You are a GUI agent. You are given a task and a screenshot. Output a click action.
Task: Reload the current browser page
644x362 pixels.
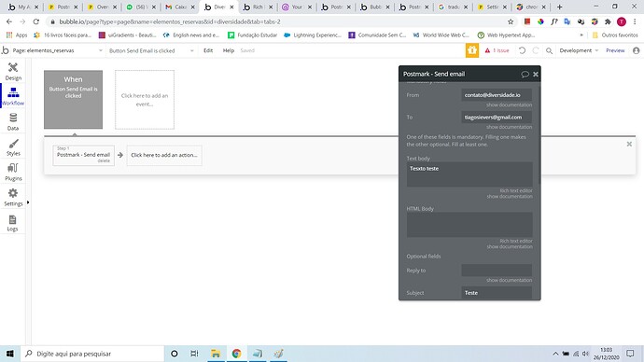click(x=36, y=21)
